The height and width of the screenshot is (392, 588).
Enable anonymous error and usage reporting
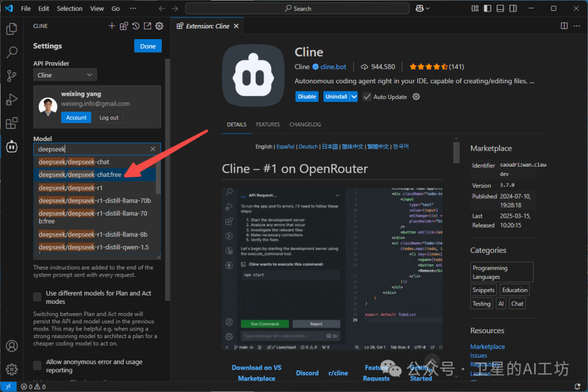click(x=37, y=365)
